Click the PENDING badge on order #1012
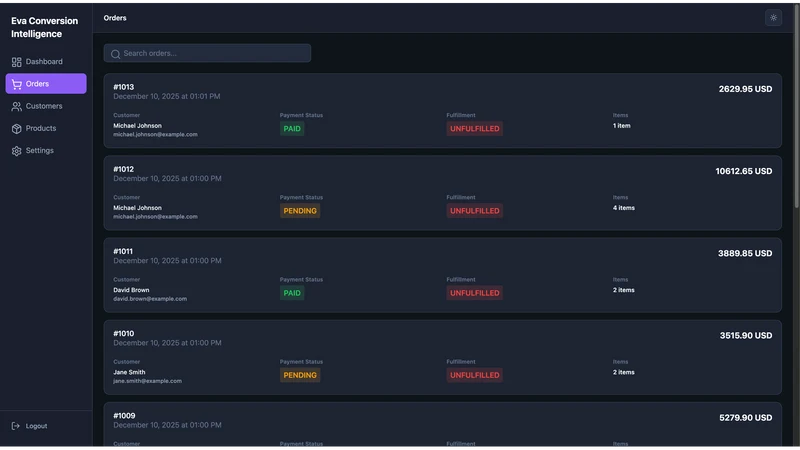The width and height of the screenshot is (800, 450). pos(300,211)
